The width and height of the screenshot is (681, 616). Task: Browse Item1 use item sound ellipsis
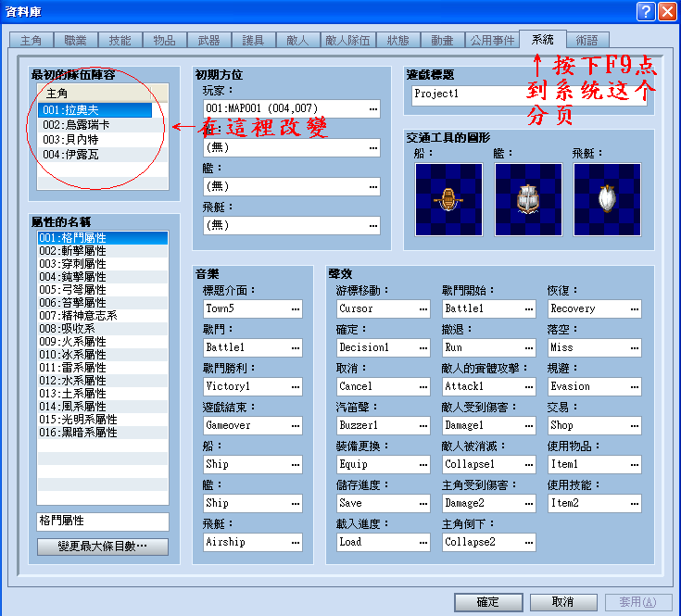pos(635,464)
